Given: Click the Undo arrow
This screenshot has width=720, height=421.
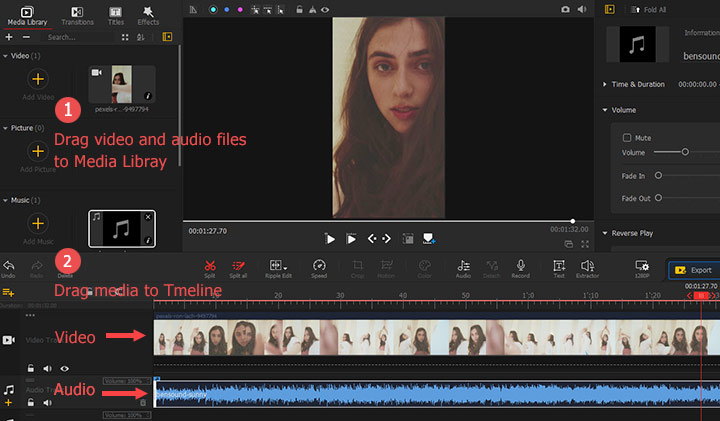Looking at the screenshot, I should point(8,265).
